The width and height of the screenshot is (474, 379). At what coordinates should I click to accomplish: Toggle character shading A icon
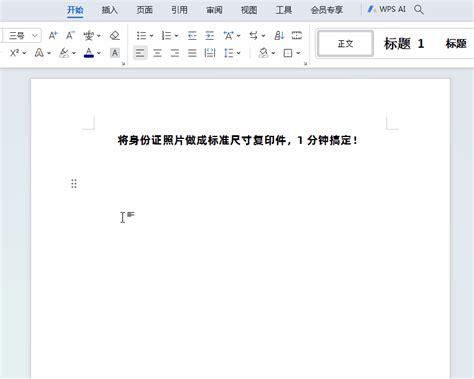point(115,53)
